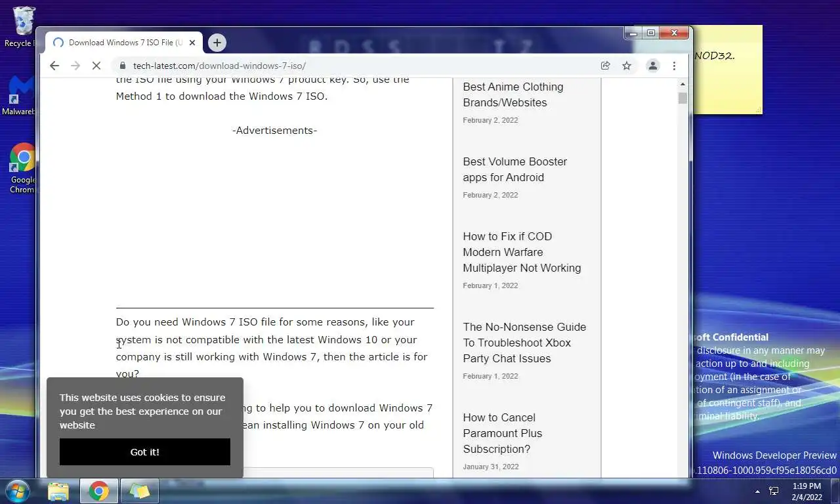
Task: Open COD Modern Warfare Multiplayer fix article
Action: [522, 252]
